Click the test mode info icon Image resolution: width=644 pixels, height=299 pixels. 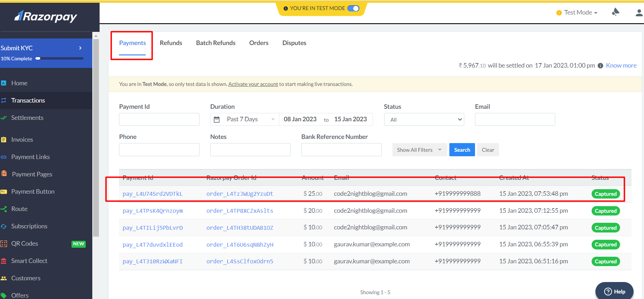286,8
